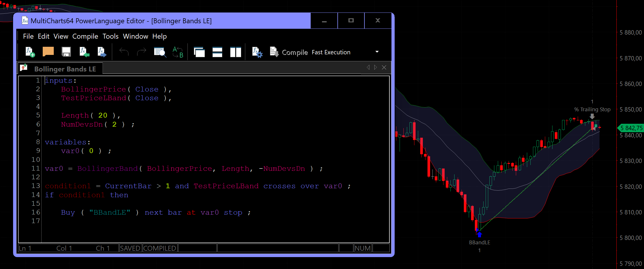This screenshot has width=644, height=269.
Task: Click the 'Length' input on line 5
Action: [x=75, y=116]
